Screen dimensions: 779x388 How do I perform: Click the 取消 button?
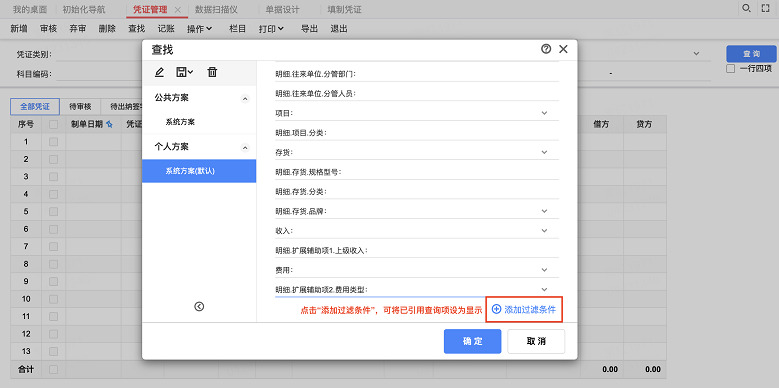[536, 341]
